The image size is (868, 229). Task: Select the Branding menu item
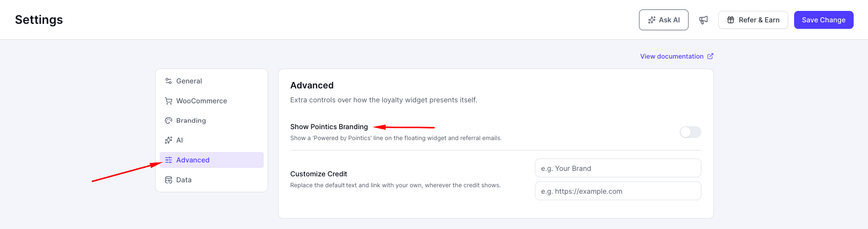[x=212, y=121]
